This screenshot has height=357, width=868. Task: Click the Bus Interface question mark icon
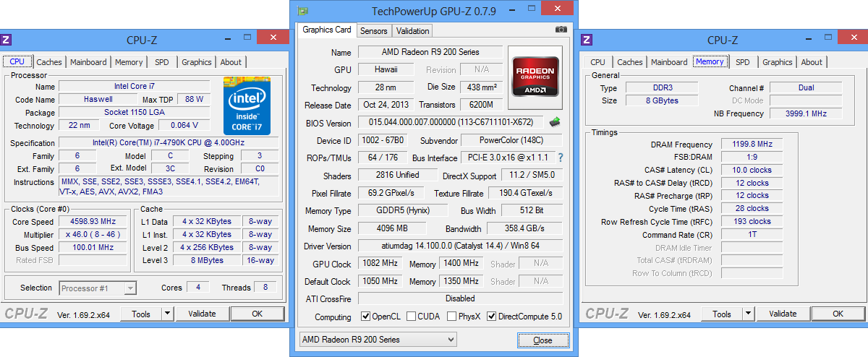[560, 157]
